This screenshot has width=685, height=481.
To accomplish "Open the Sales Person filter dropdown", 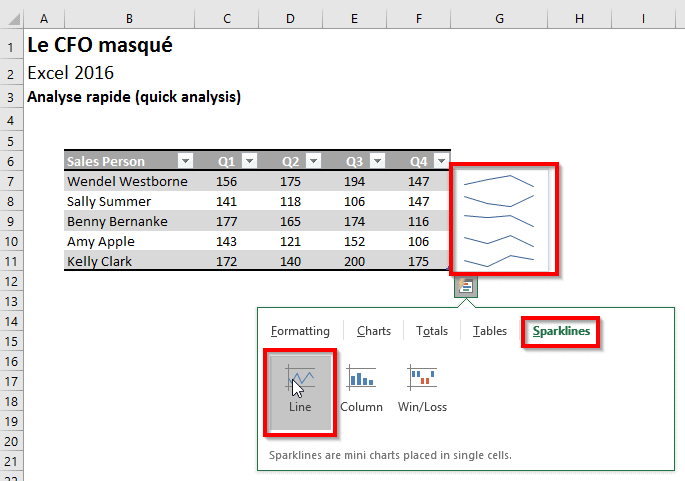I will (x=184, y=162).
